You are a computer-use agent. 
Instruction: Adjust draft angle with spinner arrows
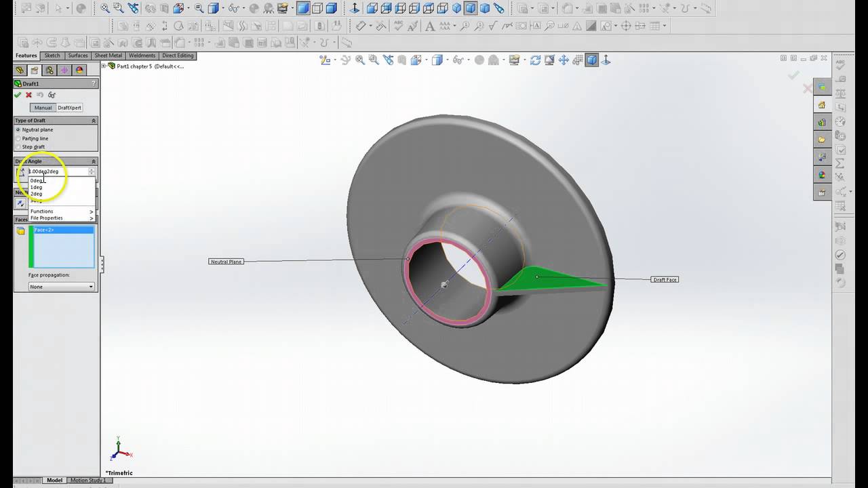92,171
